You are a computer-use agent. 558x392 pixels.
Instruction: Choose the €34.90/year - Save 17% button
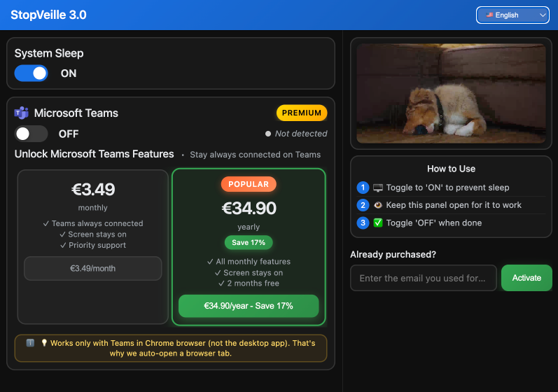[x=249, y=306]
